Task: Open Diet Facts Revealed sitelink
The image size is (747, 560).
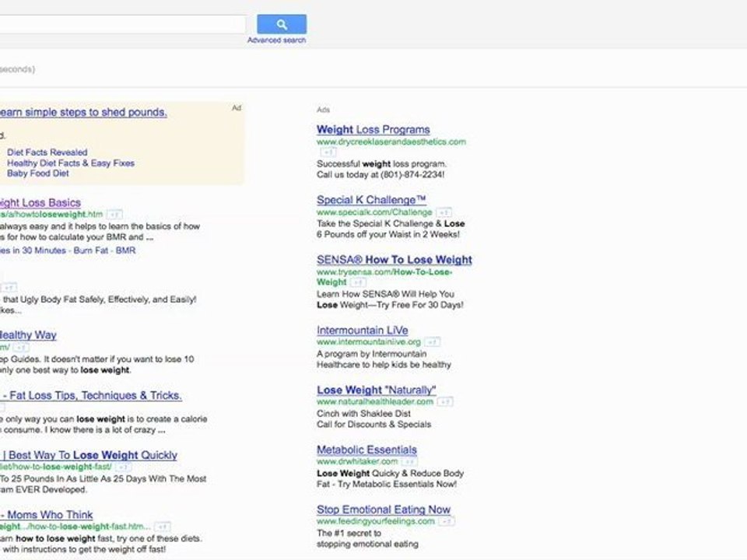Action: tap(47, 152)
